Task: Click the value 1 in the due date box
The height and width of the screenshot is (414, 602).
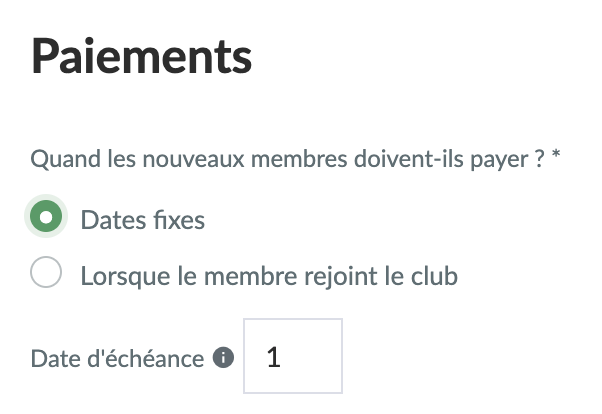Action: pyautogui.click(x=273, y=357)
